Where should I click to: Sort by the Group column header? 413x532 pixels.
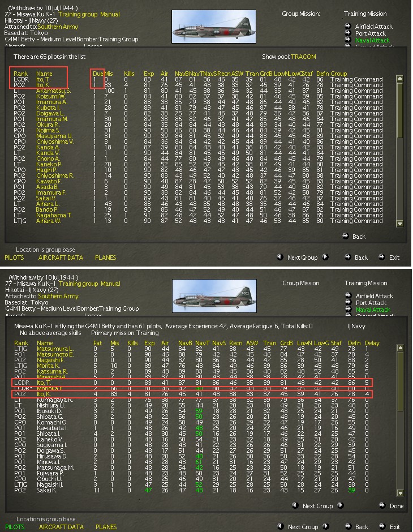click(x=338, y=74)
